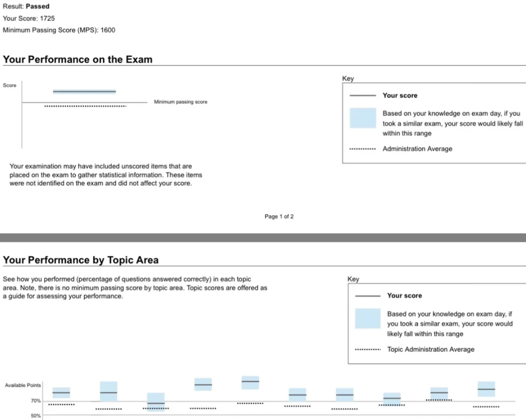Click the "Score" axis label on the exam chart

(9, 85)
